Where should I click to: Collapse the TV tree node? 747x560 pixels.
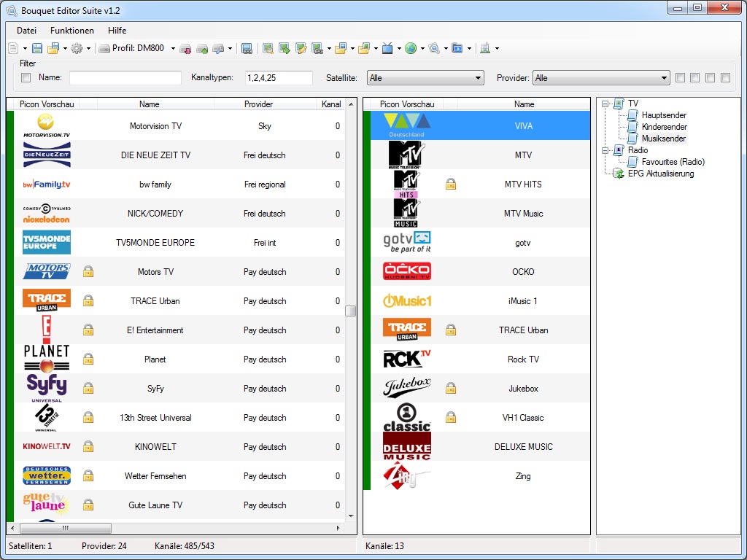coord(605,104)
